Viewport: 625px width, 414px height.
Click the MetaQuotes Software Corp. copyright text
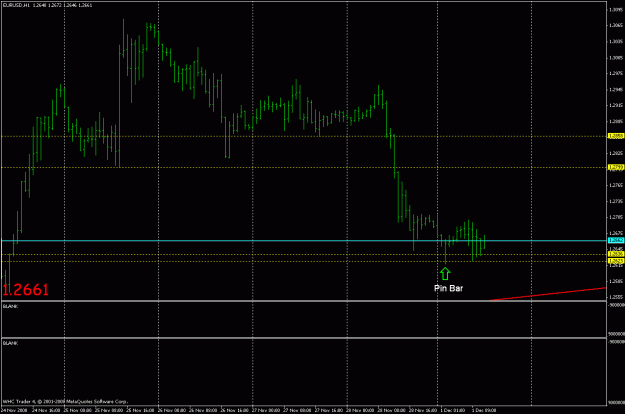click(66, 402)
